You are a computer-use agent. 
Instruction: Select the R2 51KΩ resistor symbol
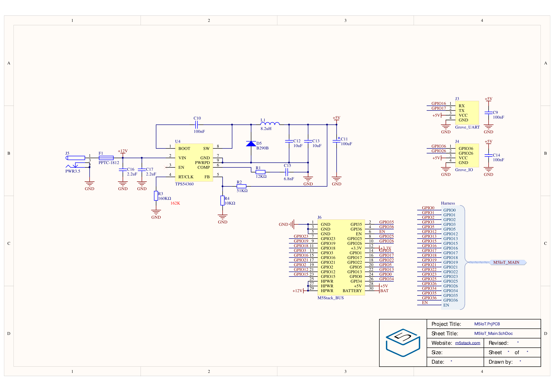tap(241, 186)
